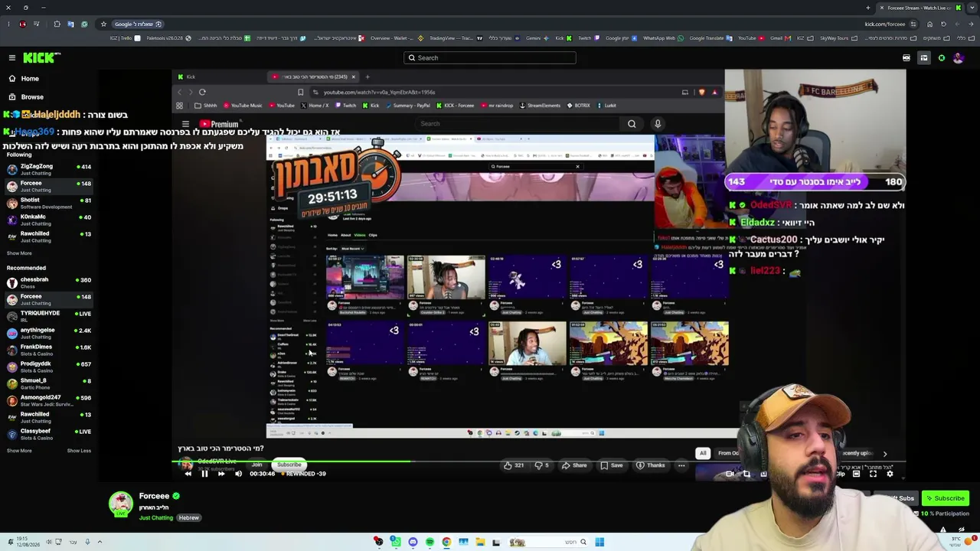Expand Recommended list with Show More
This screenshot has width=980, height=551.
click(x=19, y=451)
